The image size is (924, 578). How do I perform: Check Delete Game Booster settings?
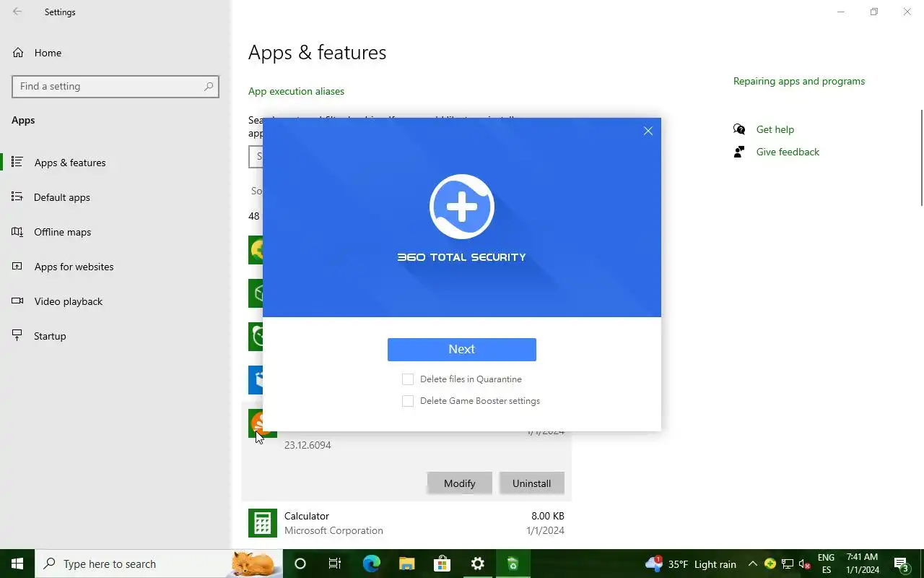pos(408,401)
